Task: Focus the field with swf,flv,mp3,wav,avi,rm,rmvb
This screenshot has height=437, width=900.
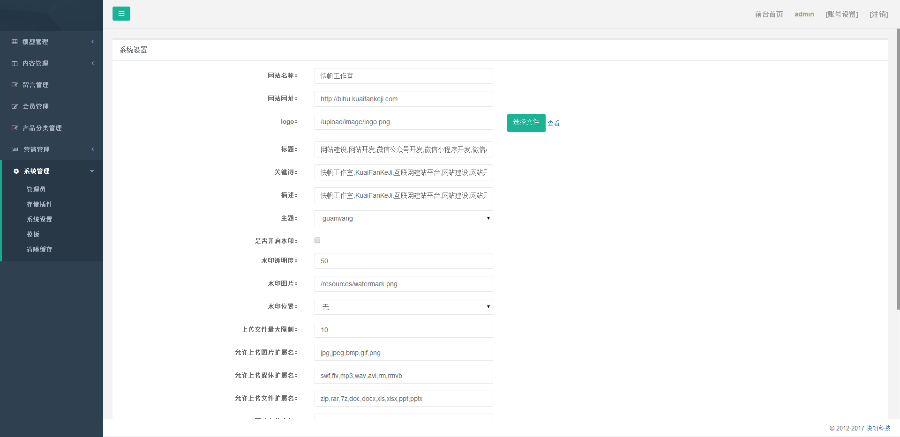Action: (x=404, y=376)
